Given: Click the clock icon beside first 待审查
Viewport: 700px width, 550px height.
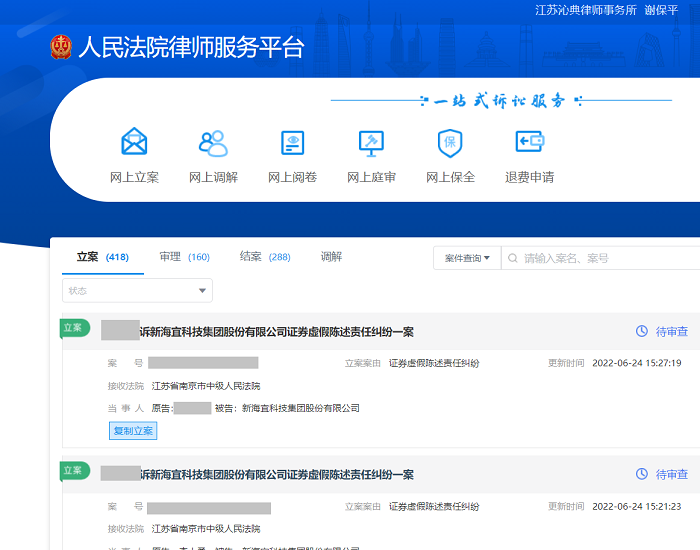Looking at the screenshot, I should tap(642, 331).
